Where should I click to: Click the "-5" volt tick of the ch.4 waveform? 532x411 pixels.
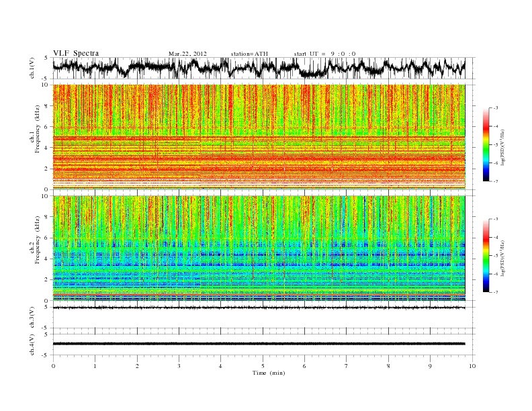click(x=45, y=355)
